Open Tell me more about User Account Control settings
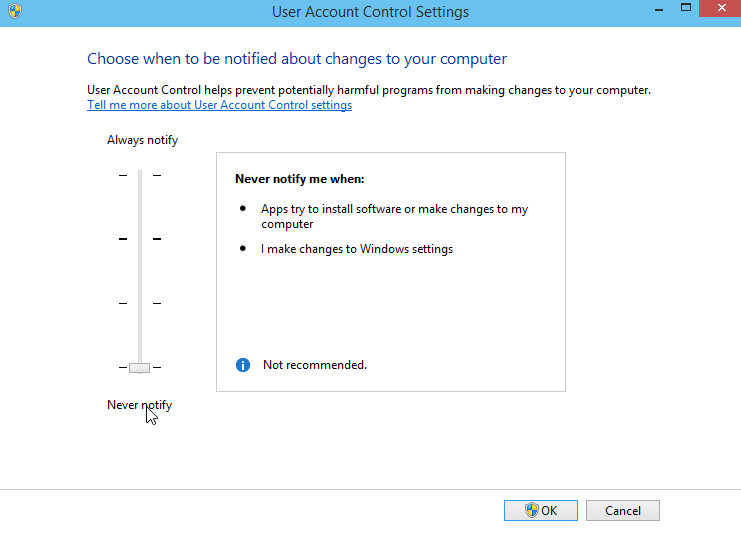This screenshot has width=741, height=543. (219, 105)
